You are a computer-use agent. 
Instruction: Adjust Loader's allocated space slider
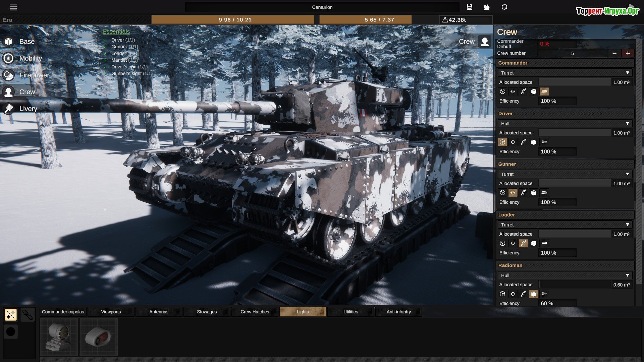575,234
